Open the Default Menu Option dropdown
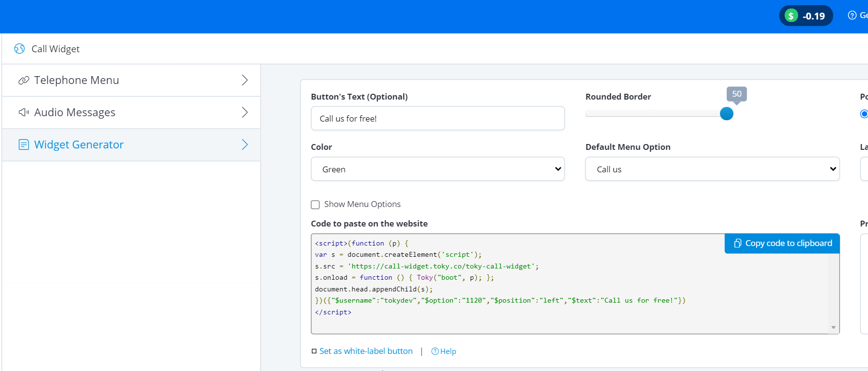Screen dimensions: 868x371 tap(712, 169)
